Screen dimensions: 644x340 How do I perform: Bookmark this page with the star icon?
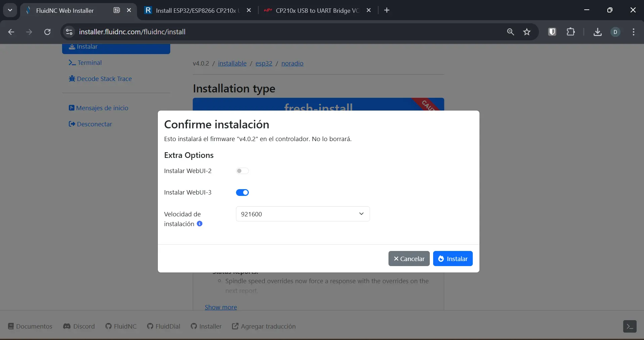coord(526,32)
